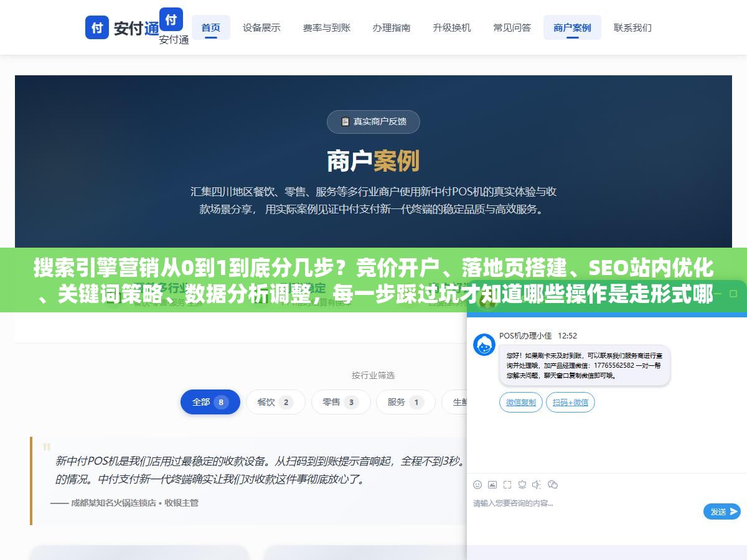The width and height of the screenshot is (747, 560).
Task: Click the chat message mentioning 17765562582
Action: 585,365
